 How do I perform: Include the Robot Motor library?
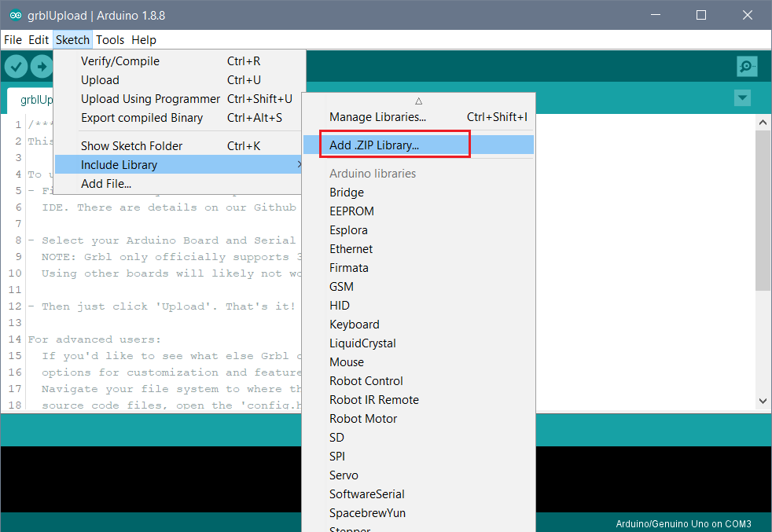pos(418,418)
